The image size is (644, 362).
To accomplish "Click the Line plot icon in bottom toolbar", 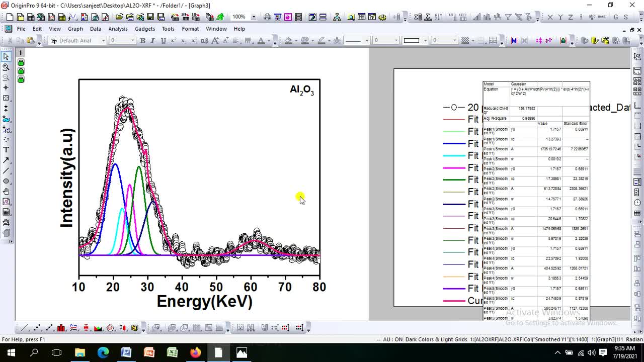I will 24,328.
